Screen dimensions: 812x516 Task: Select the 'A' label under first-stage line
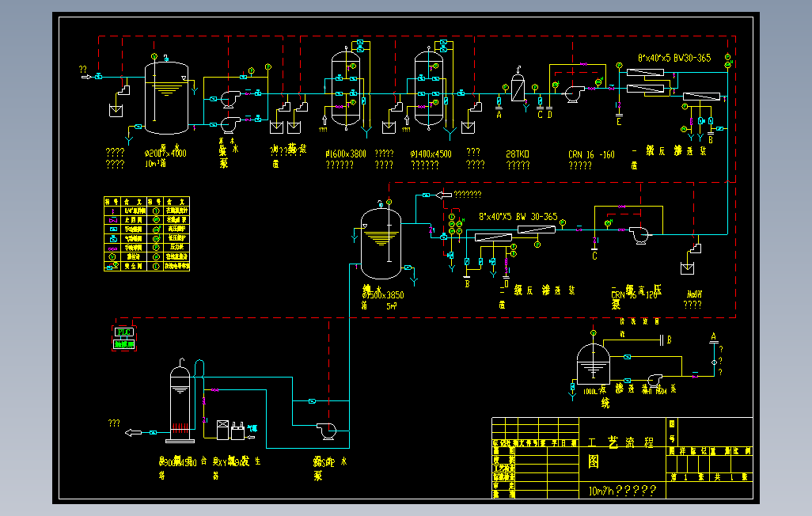pyautogui.click(x=499, y=115)
